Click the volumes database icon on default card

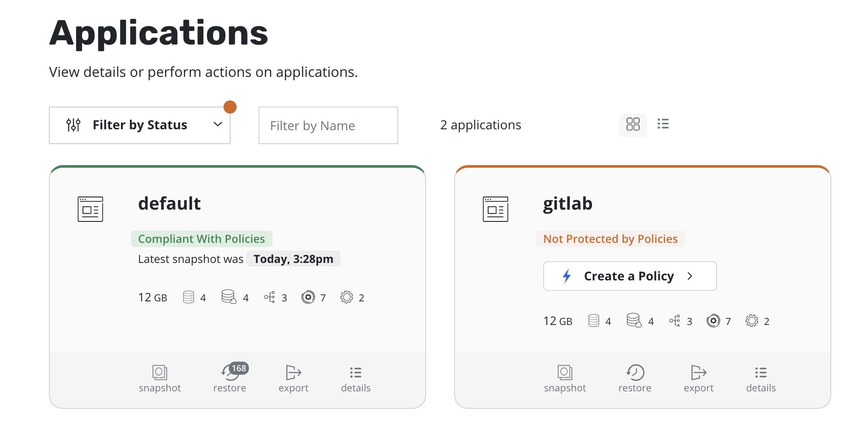tap(188, 297)
